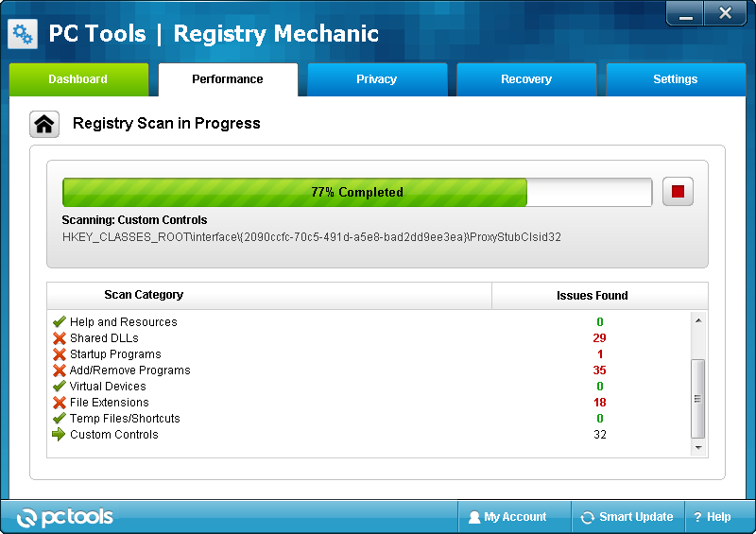Open the Dashboard tab
Viewport: 756px width, 534px height.
coord(78,79)
